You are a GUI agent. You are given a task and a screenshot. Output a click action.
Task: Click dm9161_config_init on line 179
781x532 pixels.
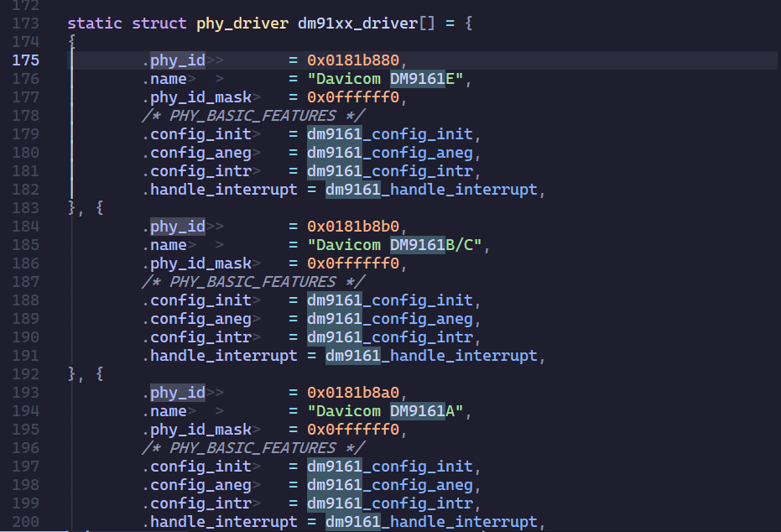389,134
